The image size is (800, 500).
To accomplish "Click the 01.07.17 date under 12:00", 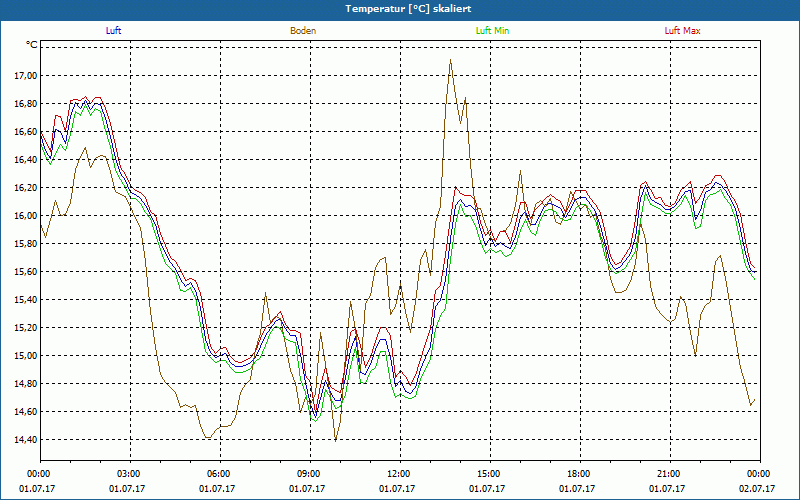I will pos(397,489).
